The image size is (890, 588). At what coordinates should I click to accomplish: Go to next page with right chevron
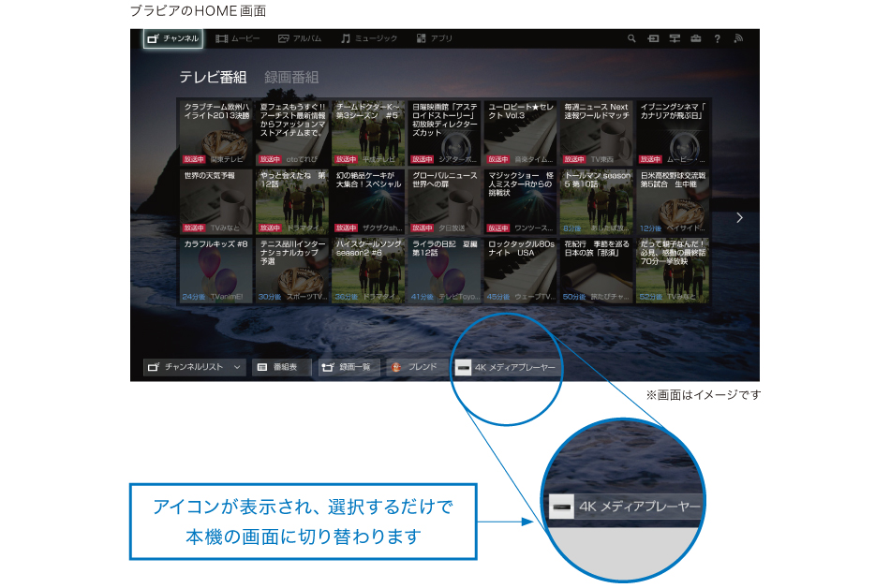[739, 217]
